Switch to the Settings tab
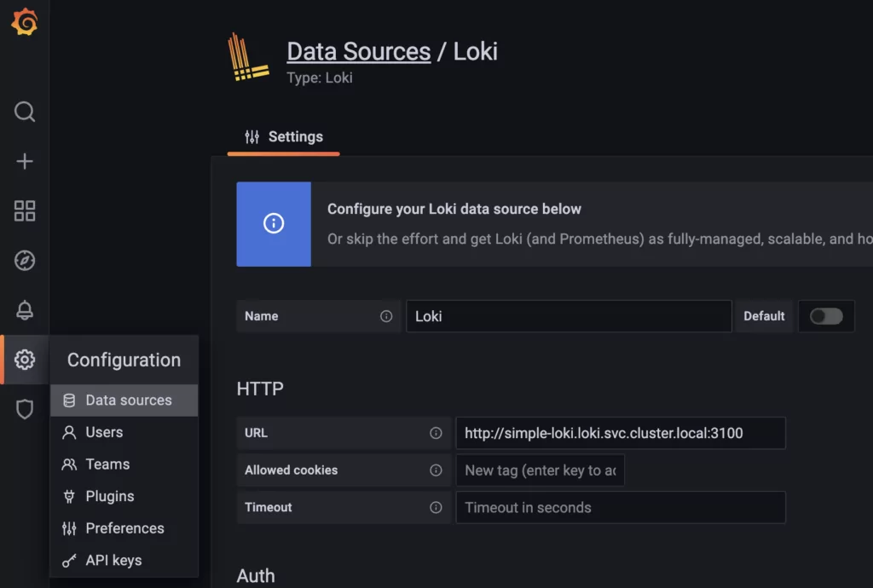 coord(284,137)
